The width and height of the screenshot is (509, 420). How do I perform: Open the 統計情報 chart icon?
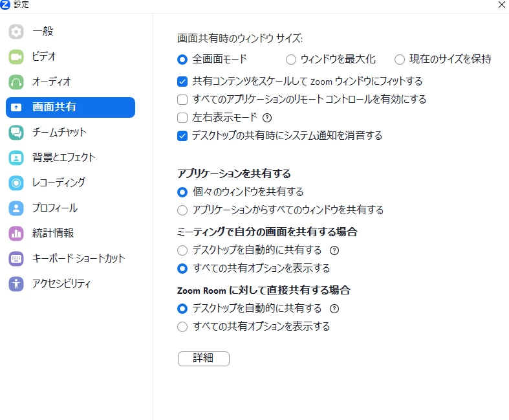(16, 233)
